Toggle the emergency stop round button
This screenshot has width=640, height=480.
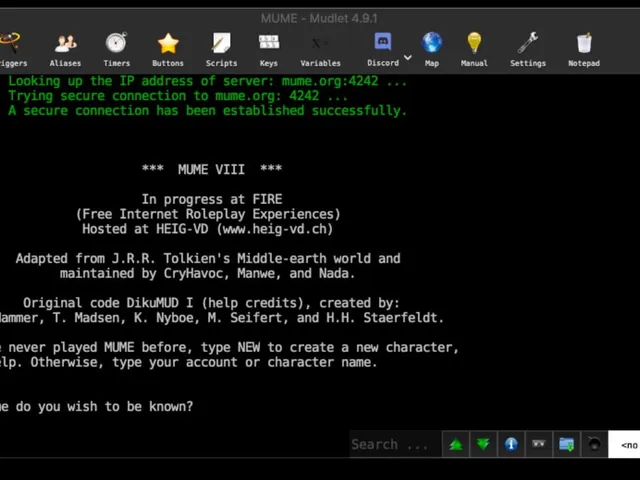click(x=594, y=444)
